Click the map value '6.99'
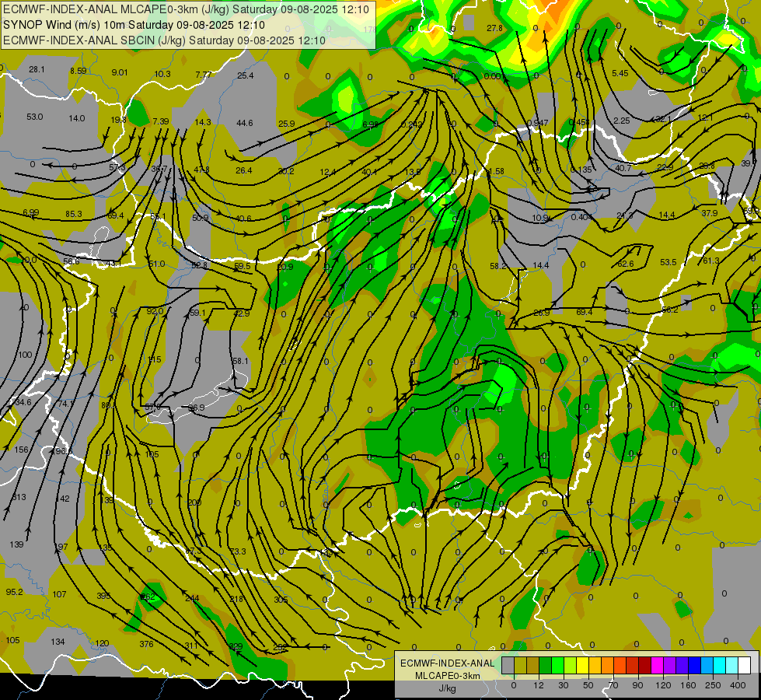 coord(30,212)
